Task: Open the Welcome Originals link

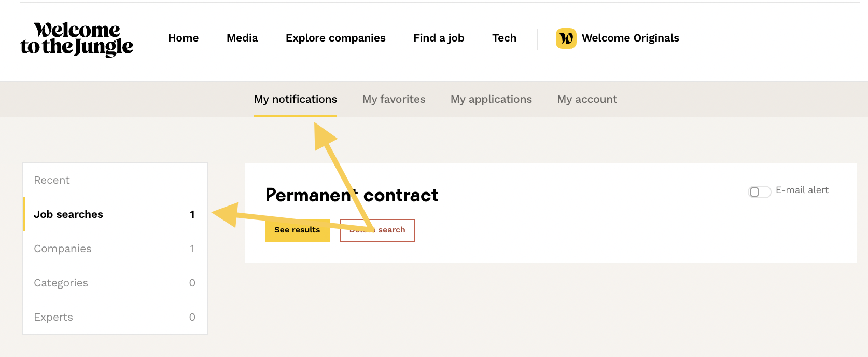Action: (x=630, y=38)
